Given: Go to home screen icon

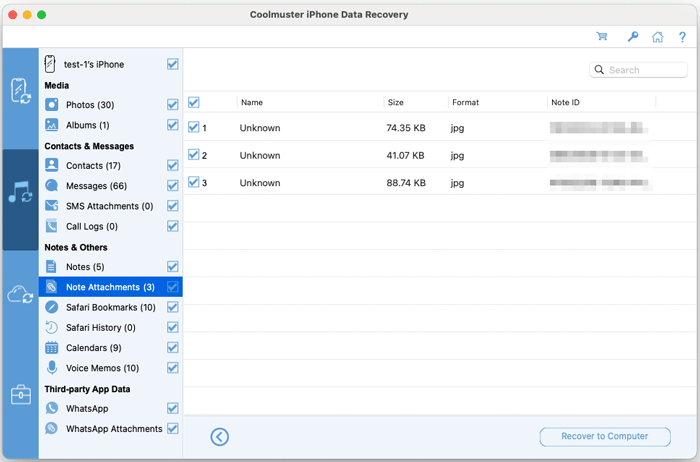Looking at the screenshot, I should click(x=658, y=37).
